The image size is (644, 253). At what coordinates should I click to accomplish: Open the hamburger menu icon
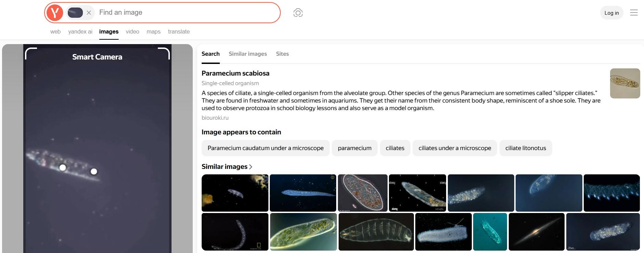point(634,13)
